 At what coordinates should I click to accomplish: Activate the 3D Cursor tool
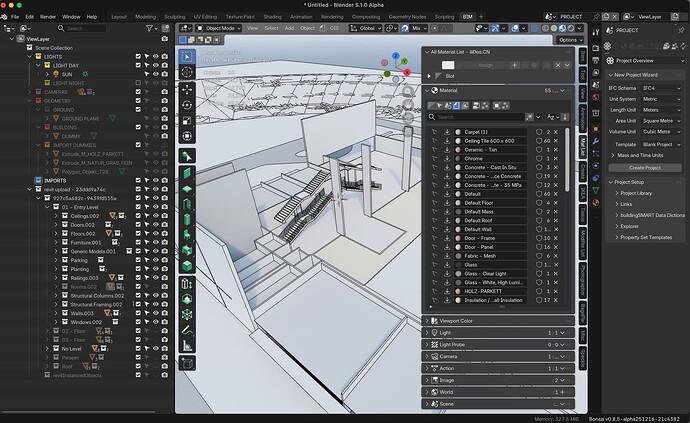(187, 72)
